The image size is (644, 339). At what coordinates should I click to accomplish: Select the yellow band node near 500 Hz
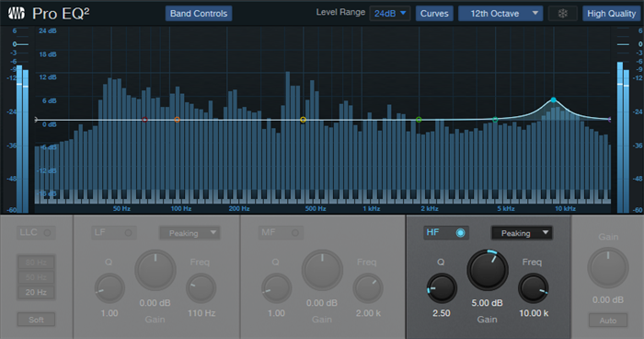point(303,120)
